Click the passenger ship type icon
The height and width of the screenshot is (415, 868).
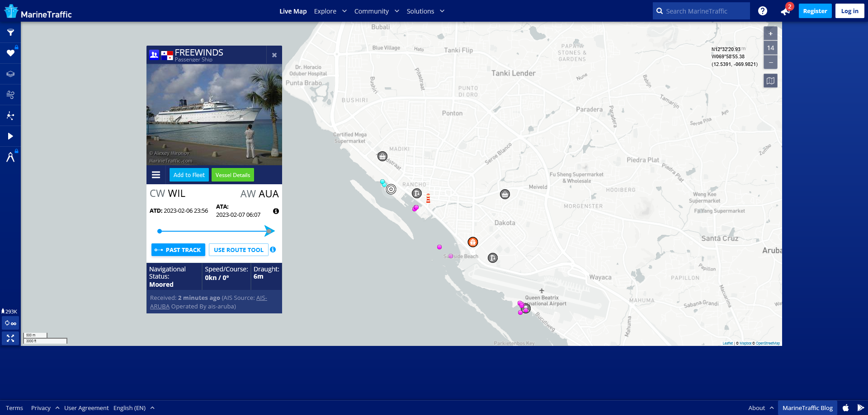coord(154,55)
